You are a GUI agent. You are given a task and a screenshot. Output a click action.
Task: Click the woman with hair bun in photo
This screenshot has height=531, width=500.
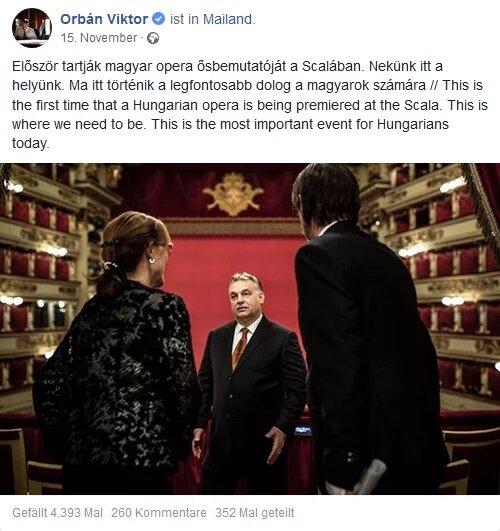coord(119,352)
